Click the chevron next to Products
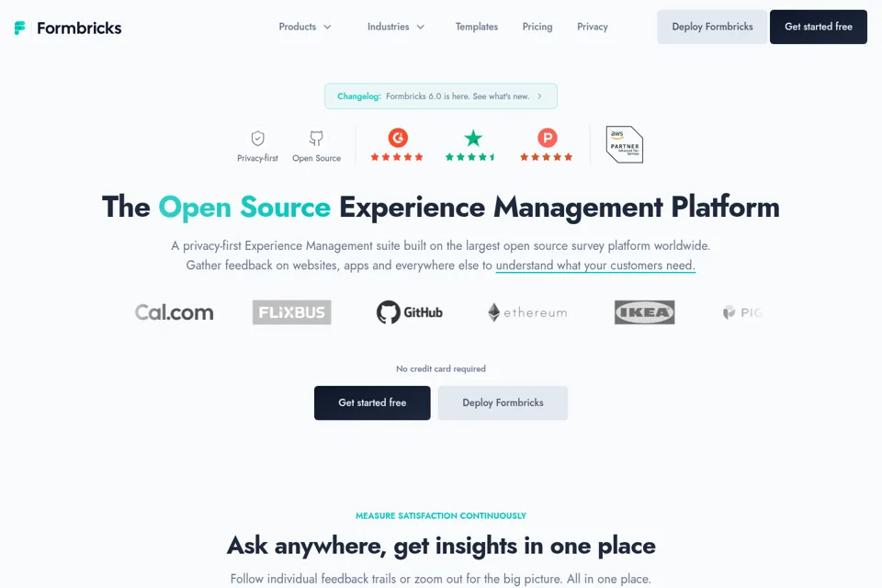 click(x=327, y=27)
